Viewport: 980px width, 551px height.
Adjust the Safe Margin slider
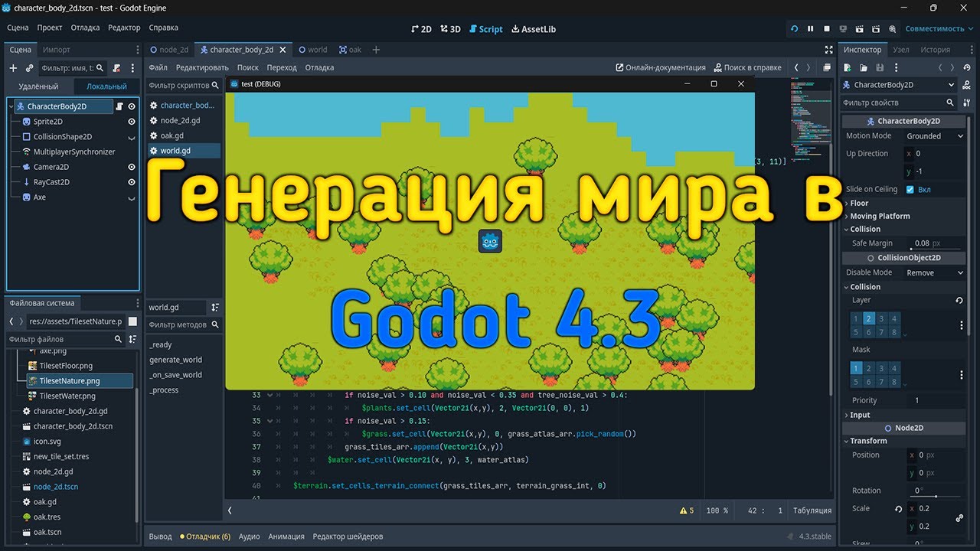tap(935, 249)
